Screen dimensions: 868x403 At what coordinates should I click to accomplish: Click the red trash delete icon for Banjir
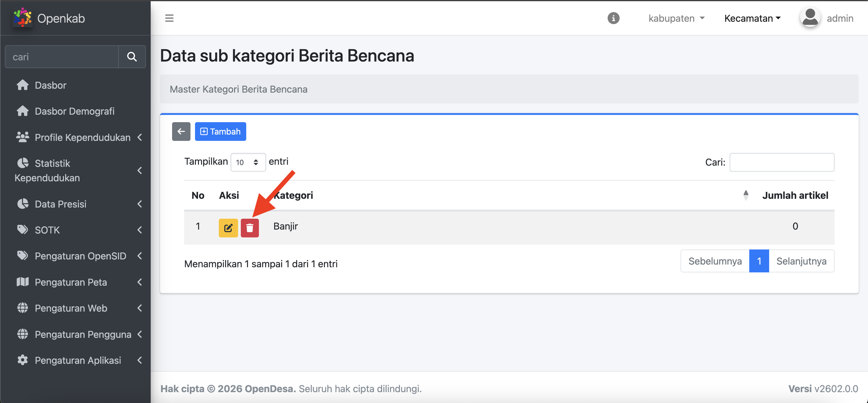click(x=249, y=228)
